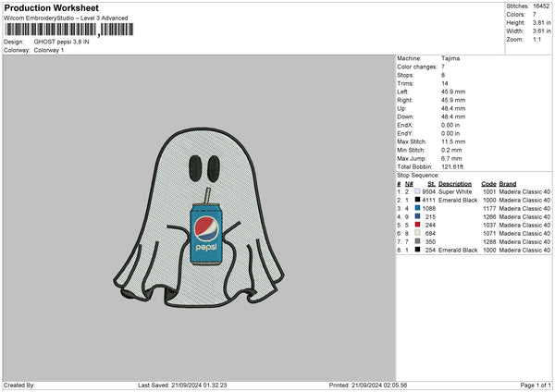
Task: Pick the light blue swatch in stop 3
Action: tap(417, 208)
